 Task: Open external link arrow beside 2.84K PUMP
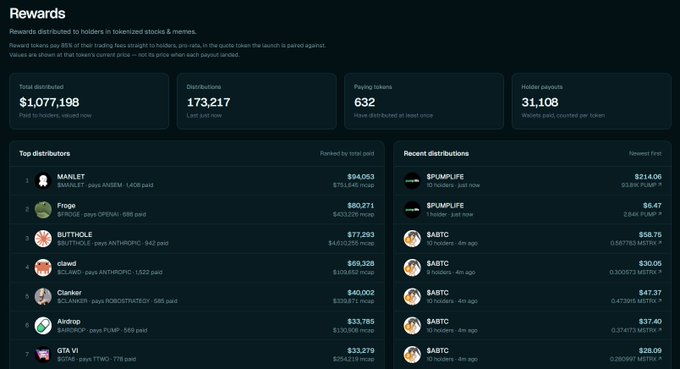pos(660,214)
